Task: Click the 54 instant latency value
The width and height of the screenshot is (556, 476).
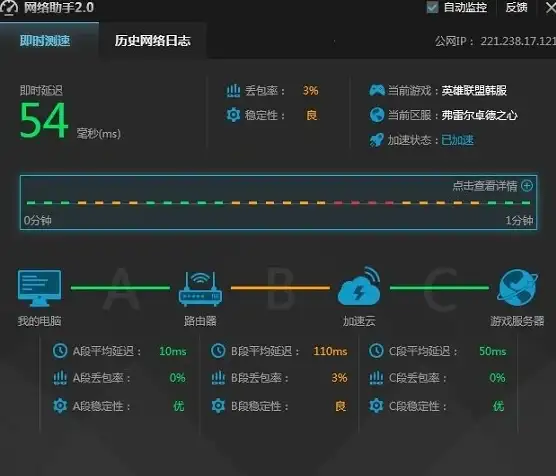Action: point(44,121)
